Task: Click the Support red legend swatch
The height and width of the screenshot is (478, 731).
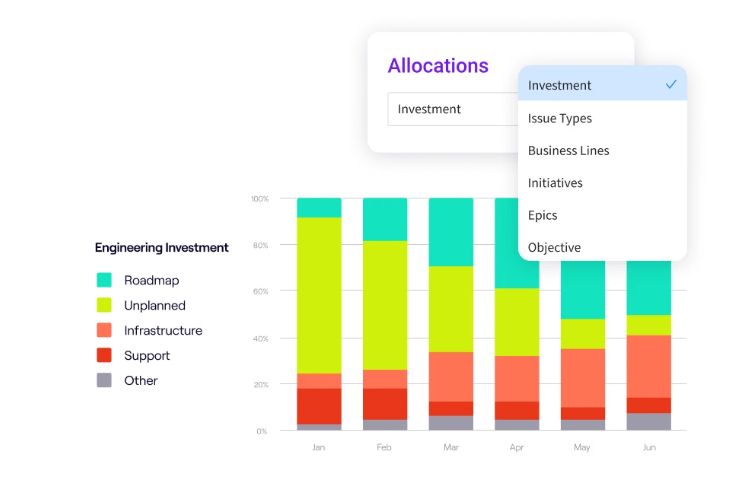Action: point(104,356)
